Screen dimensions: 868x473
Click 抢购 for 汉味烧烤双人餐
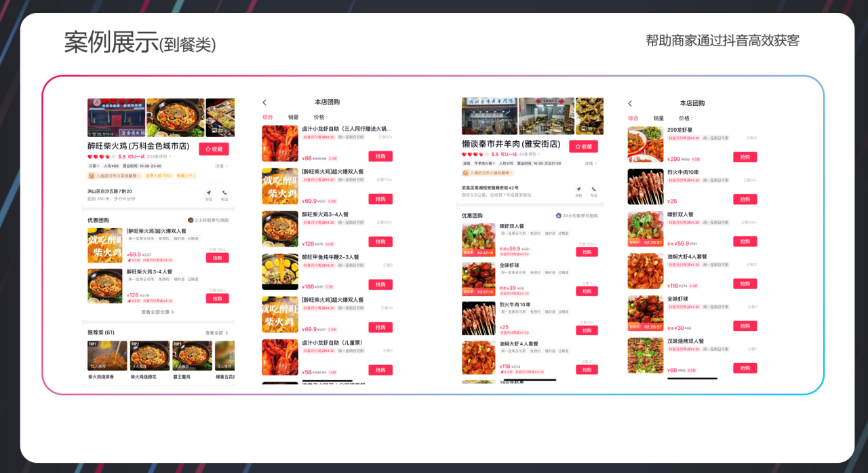(x=745, y=368)
